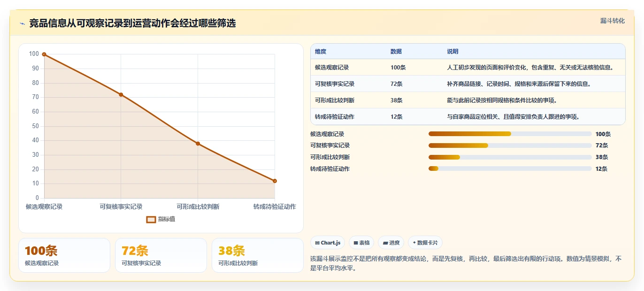Click the 说明 table column header

click(x=452, y=52)
